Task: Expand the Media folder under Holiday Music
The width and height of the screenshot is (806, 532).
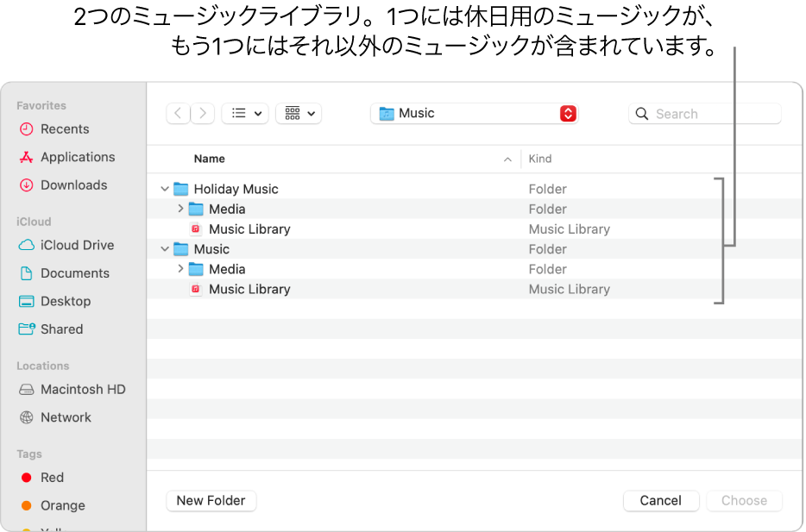Action: 180,209
